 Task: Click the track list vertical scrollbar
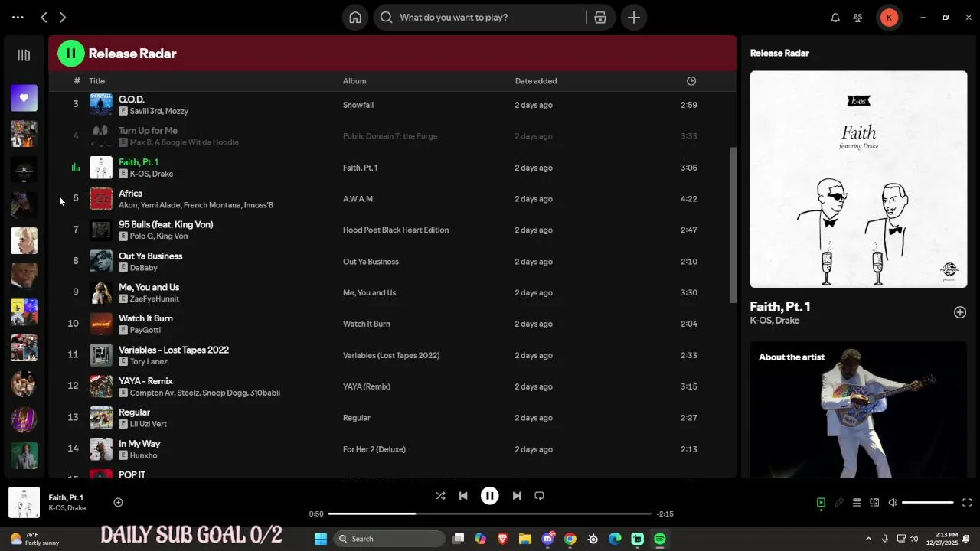pyautogui.click(x=733, y=226)
